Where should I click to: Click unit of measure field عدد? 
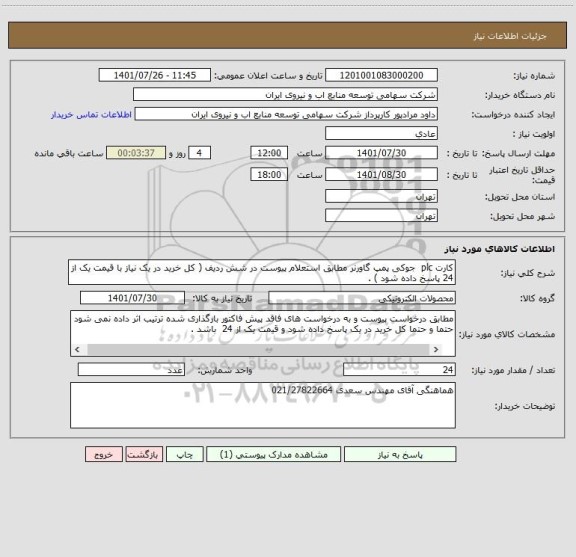coord(131,370)
